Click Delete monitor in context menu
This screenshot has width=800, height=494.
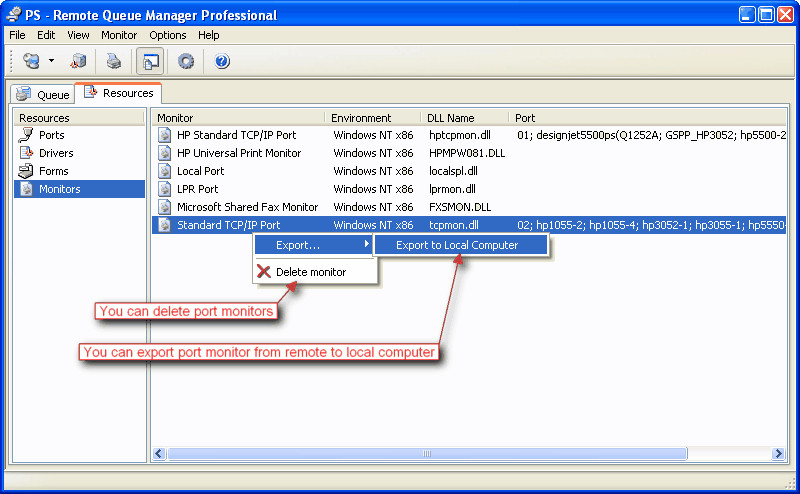tap(310, 272)
